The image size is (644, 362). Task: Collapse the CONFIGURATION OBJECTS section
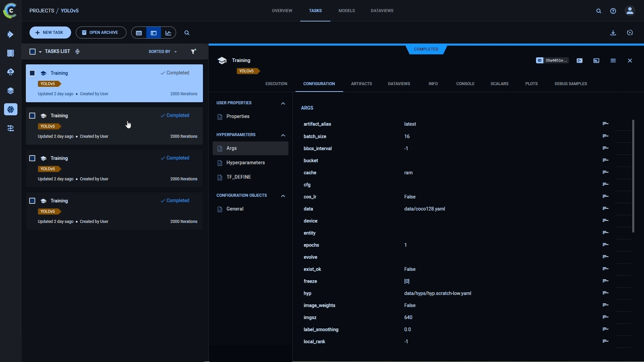click(283, 195)
